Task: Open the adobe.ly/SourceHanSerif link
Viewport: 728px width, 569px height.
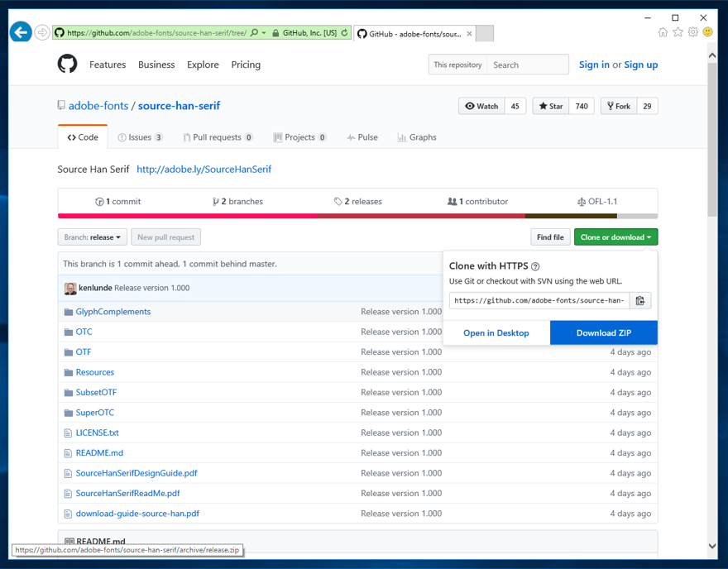Action: [x=204, y=170]
